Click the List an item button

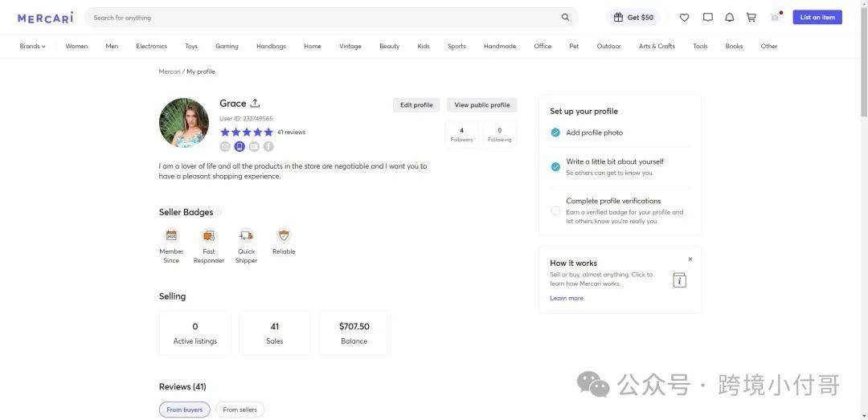817,17
